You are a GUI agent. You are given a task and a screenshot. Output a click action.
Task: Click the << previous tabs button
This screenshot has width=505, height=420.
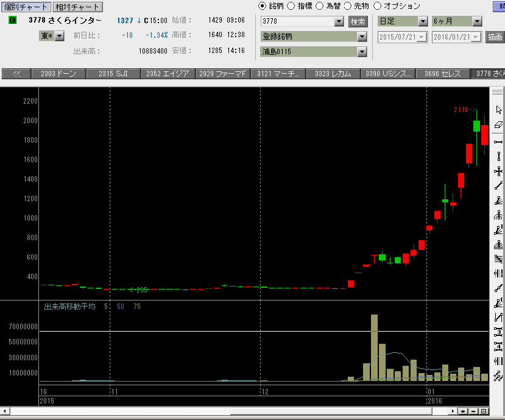pos(16,74)
